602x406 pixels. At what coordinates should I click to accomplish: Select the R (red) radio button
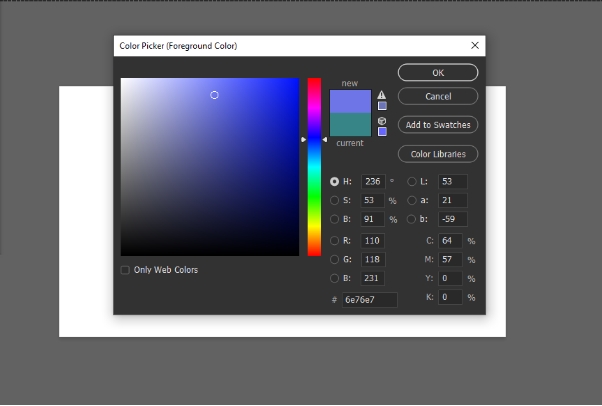(334, 240)
